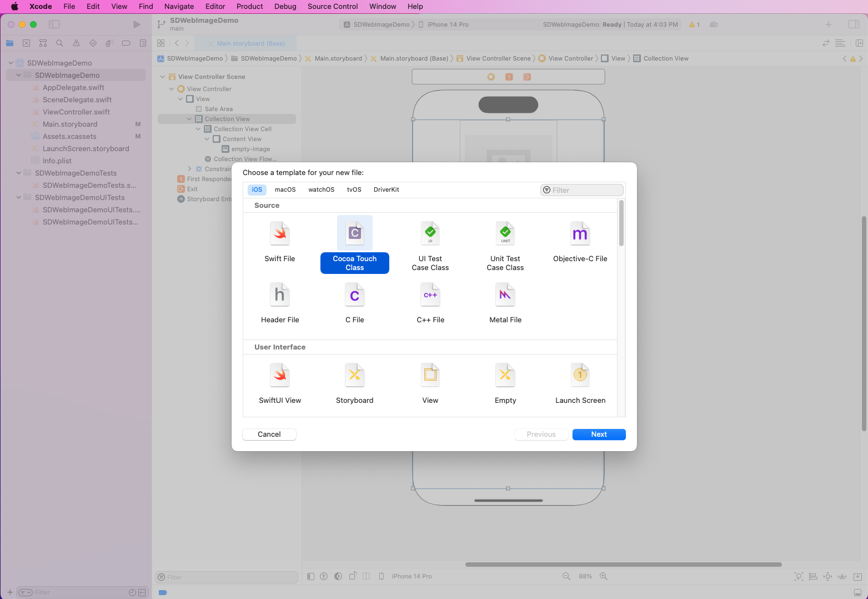Open the Apple menu
868x599 pixels.
coord(15,7)
